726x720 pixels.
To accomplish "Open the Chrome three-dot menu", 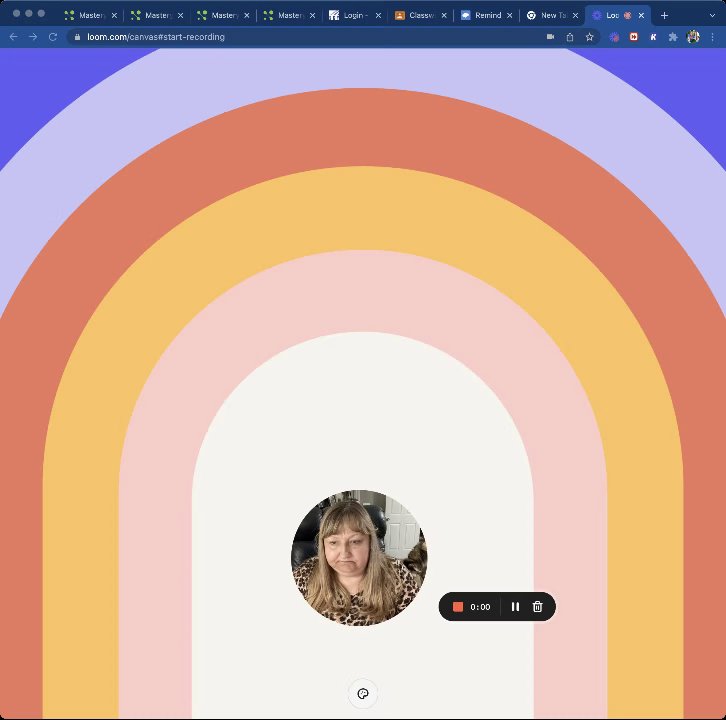I will click(x=713, y=37).
